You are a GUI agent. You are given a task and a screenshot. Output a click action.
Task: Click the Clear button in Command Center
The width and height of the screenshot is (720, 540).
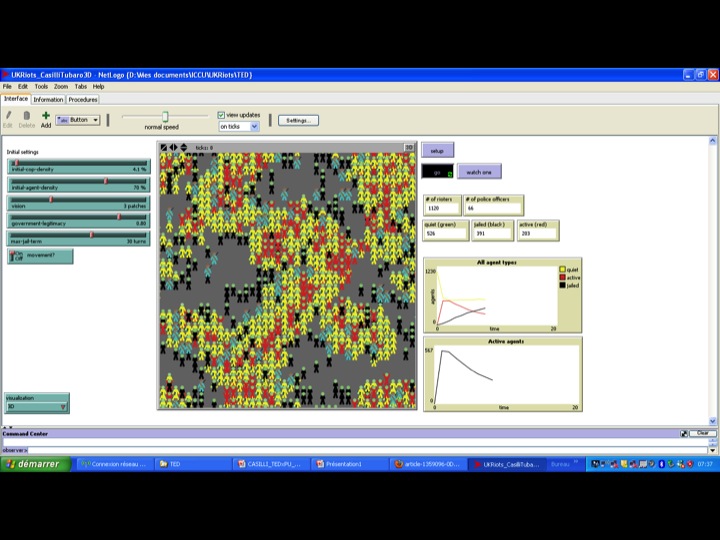click(703, 433)
